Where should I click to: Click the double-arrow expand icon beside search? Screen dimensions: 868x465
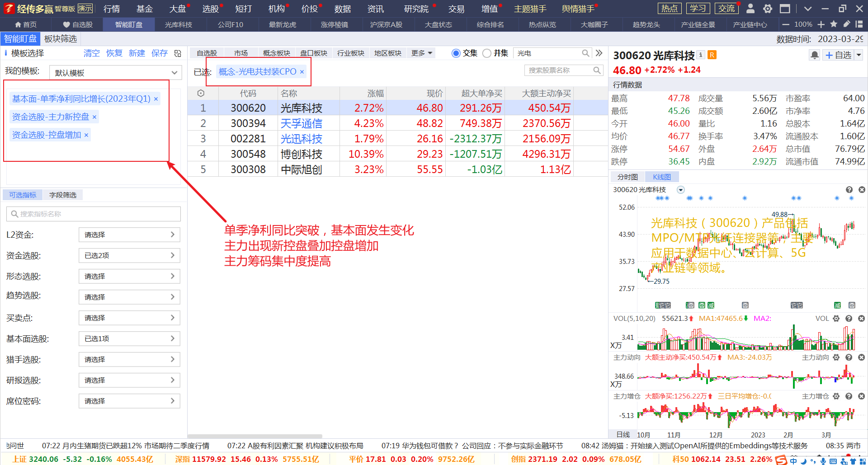[x=599, y=53]
